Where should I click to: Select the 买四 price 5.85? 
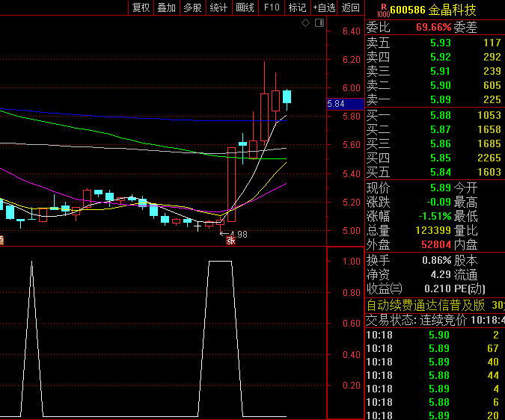(440, 158)
